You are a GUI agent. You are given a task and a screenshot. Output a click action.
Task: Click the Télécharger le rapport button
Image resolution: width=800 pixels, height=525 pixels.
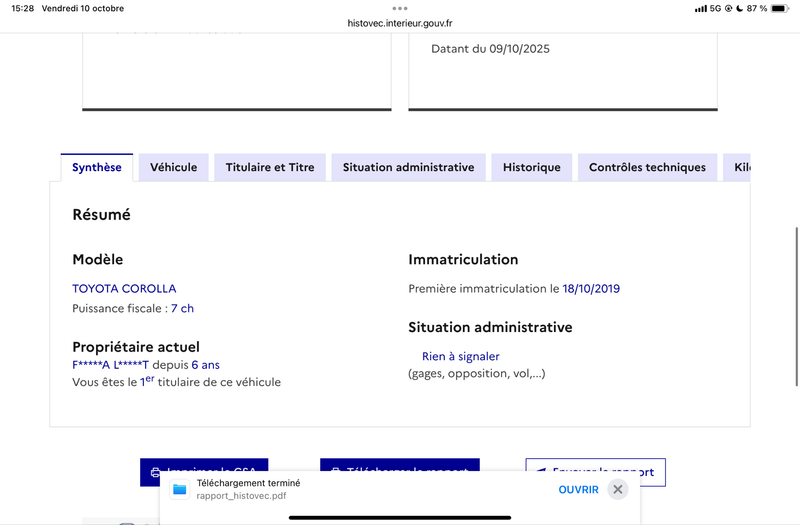click(399, 465)
